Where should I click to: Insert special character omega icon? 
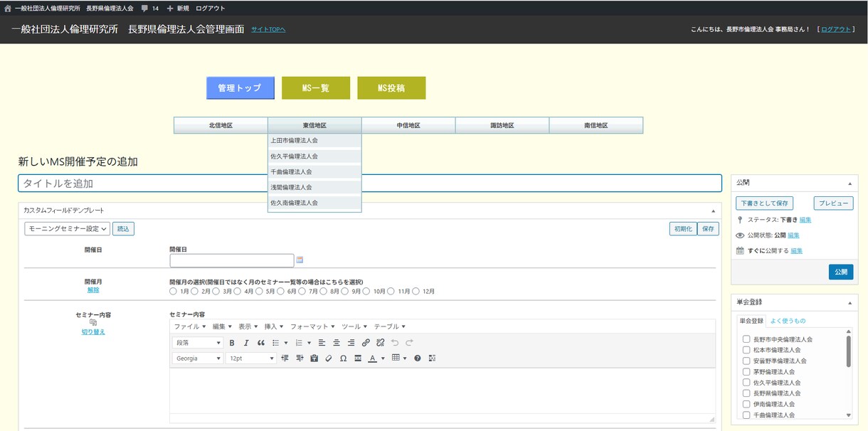pos(343,358)
